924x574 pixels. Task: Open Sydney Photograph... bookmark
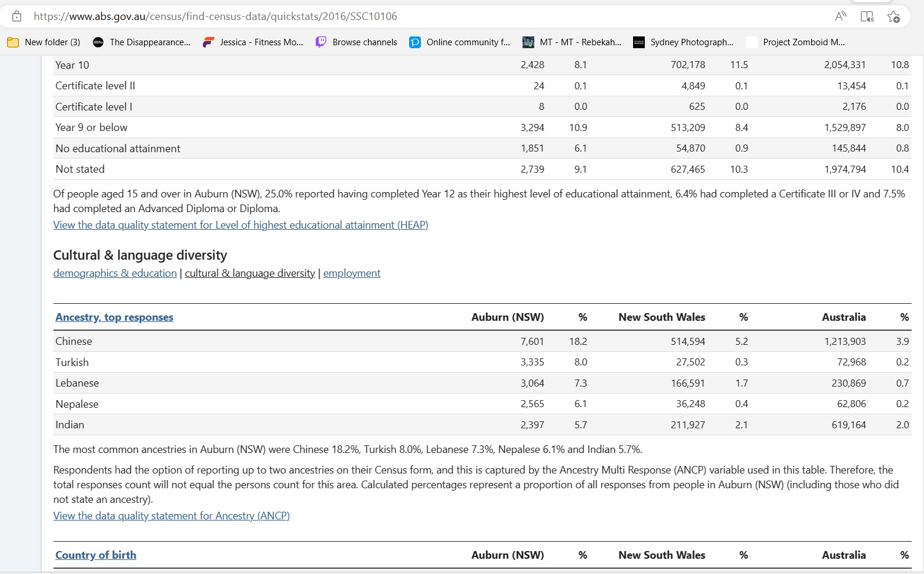[683, 42]
